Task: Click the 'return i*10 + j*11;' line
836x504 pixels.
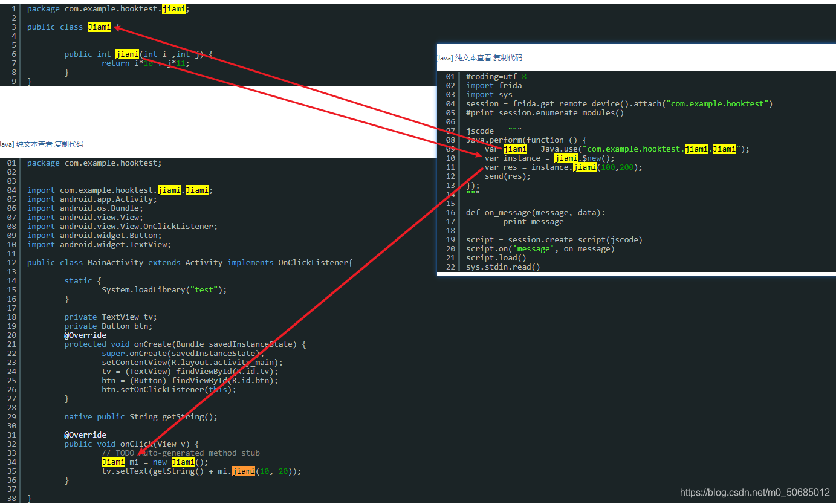Action: click(x=146, y=63)
